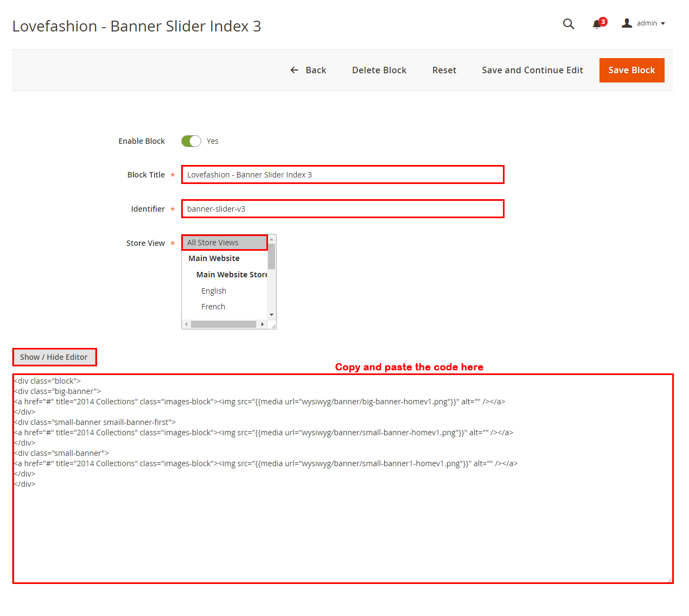
Task: Expand the admin account dropdown arrow
Action: [x=663, y=23]
